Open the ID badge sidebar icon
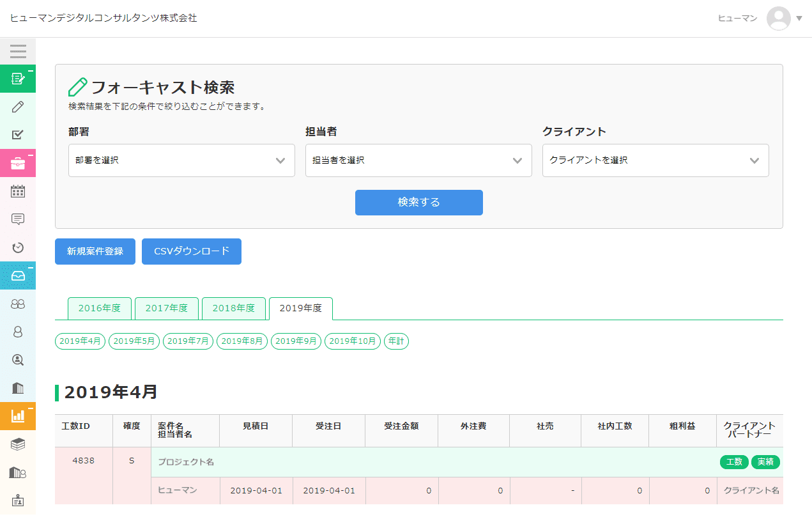 pos(18,500)
